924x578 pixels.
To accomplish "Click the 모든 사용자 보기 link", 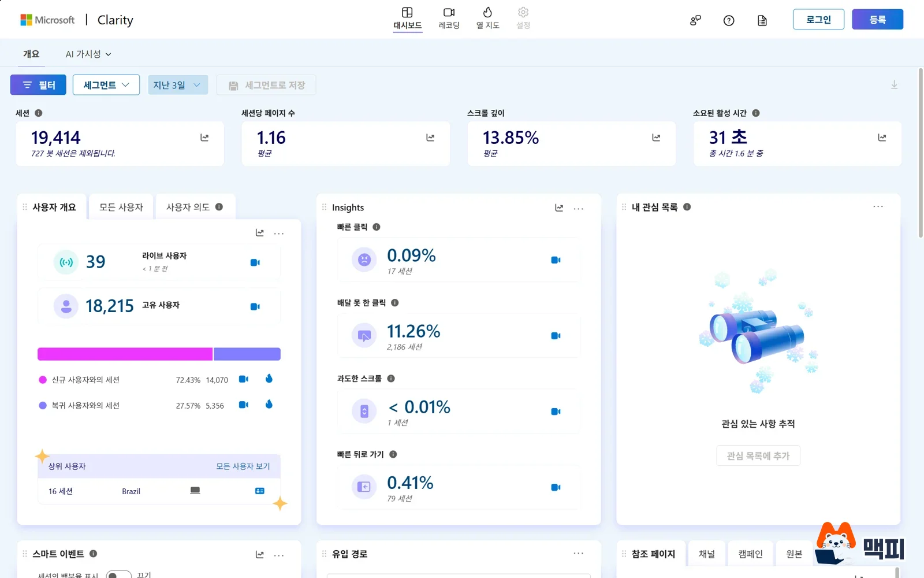I will tap(243, 466).
